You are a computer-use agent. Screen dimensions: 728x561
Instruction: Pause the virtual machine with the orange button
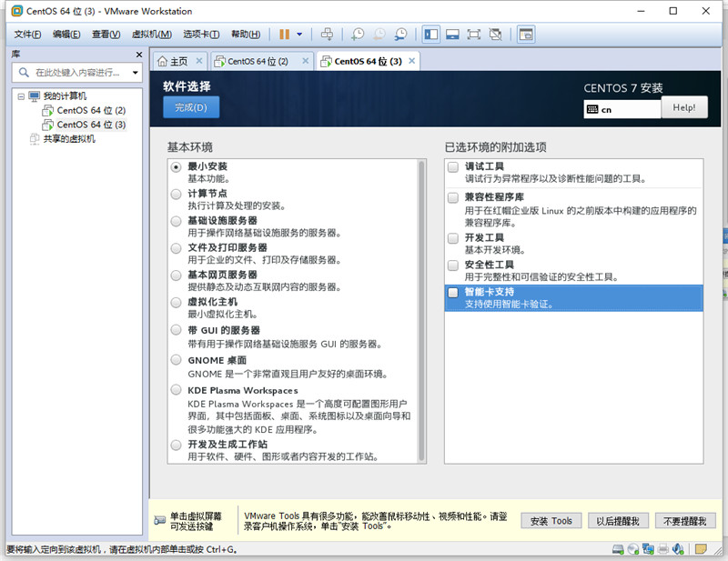(x=284, y=34)
